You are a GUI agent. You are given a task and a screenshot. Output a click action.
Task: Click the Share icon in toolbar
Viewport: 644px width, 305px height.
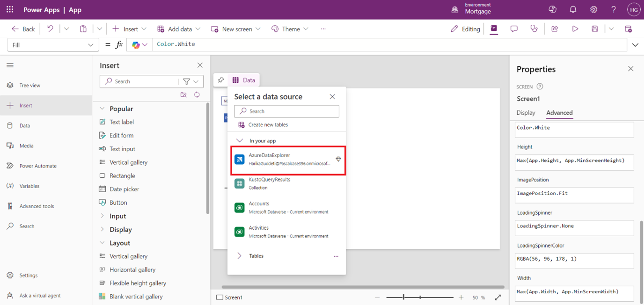(555, 29)
